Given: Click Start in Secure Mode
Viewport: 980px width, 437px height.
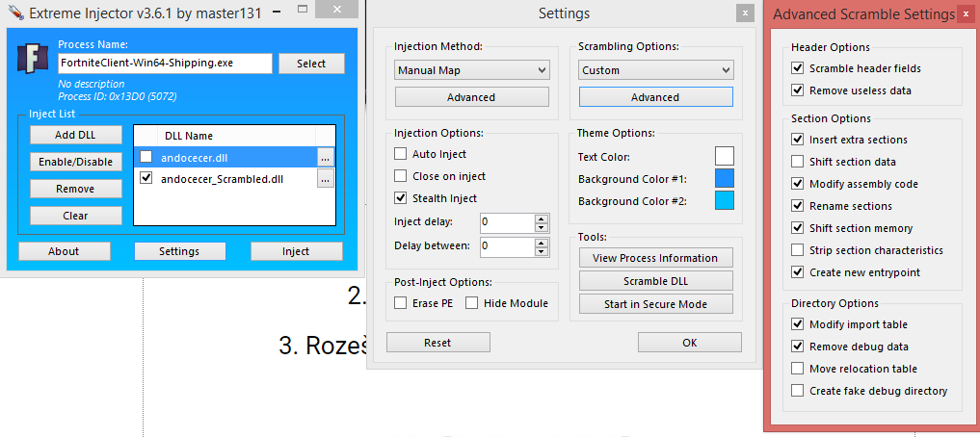Looking at the screenshot, I should [x=655, y=304].
